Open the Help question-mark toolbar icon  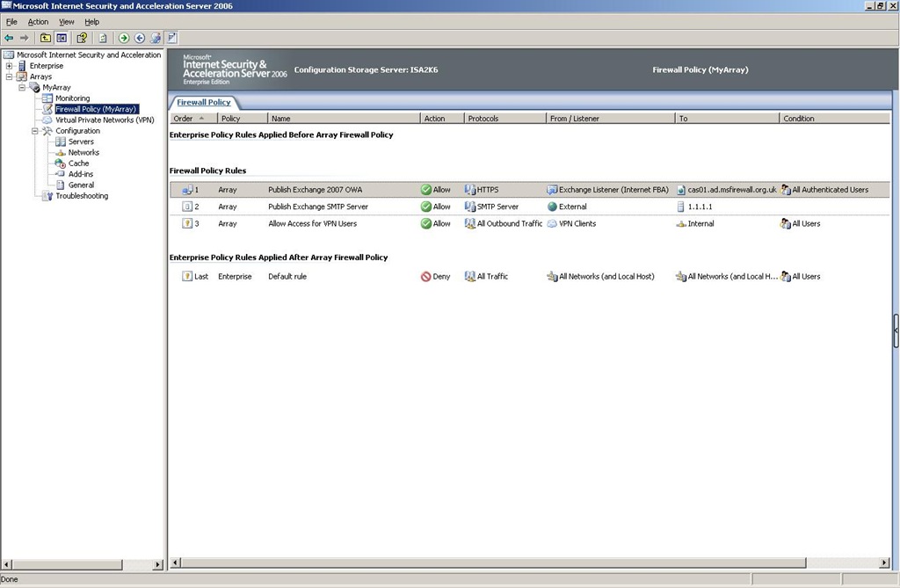pyautogui.click(x=82, y=38)
